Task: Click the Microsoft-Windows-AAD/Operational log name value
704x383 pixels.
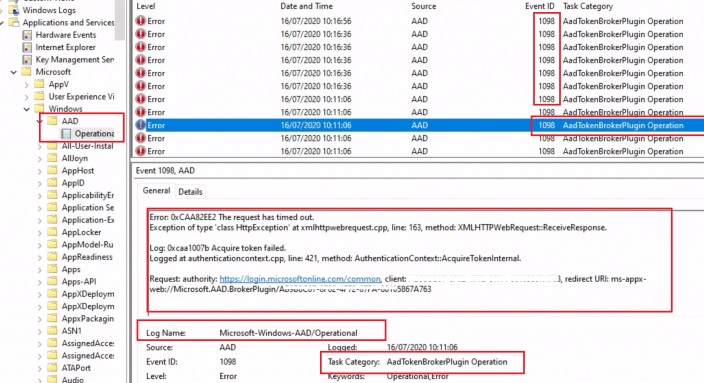Action: (288, 333)
